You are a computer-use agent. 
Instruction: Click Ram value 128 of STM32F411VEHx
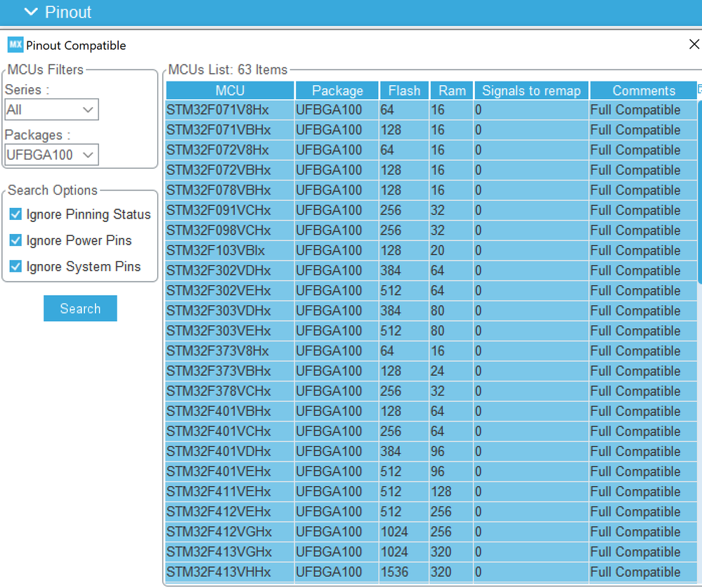tap(441, 492)
